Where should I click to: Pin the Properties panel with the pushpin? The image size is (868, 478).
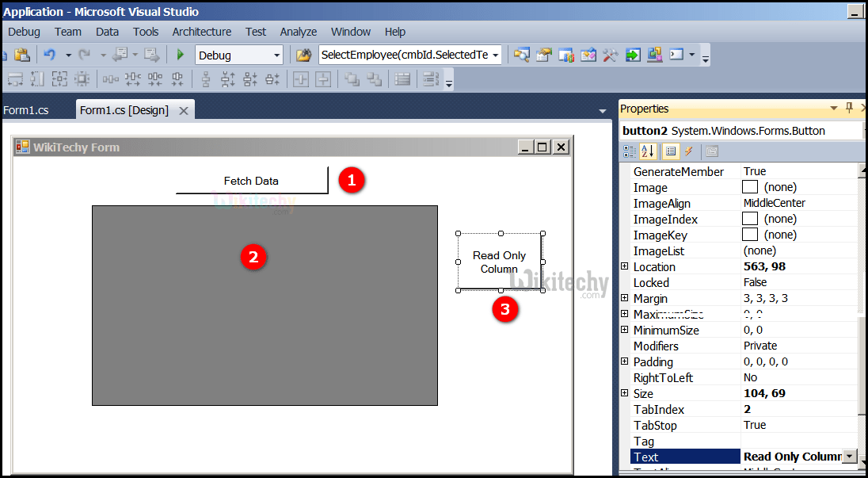[849, 108]
